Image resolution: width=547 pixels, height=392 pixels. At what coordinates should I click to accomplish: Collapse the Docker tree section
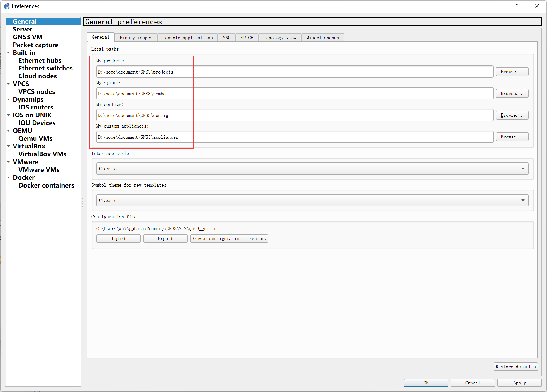pyautogui.click(x=8, y=177)
